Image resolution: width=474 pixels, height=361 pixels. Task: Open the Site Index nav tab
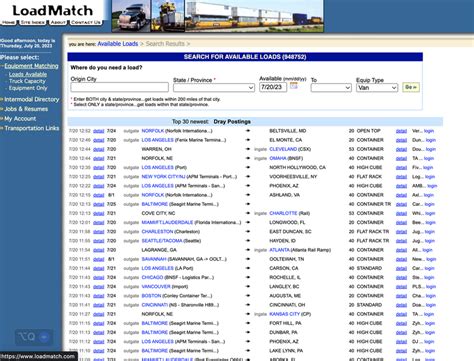(x=33, y=22)
